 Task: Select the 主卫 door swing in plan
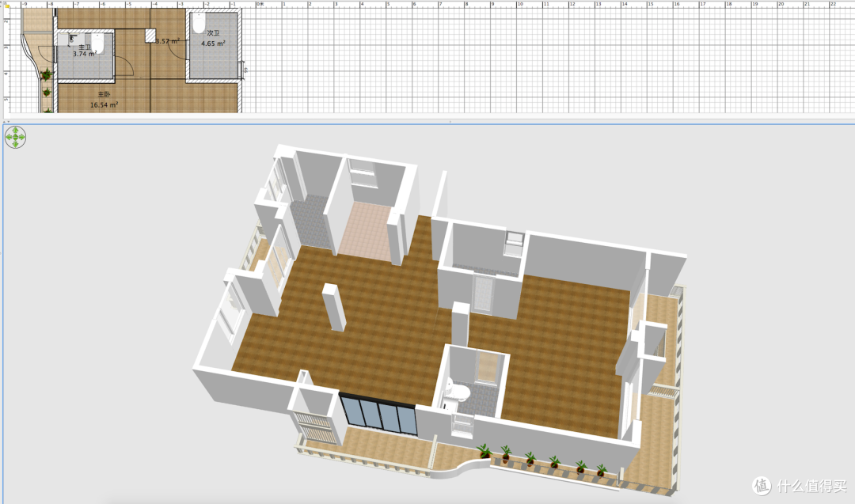[x=125, y=66]
